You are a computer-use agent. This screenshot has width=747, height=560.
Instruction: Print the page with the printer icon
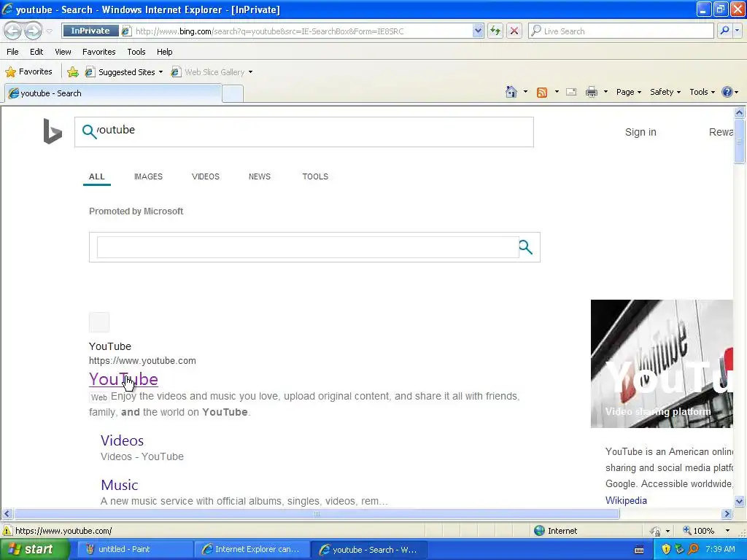591,92
